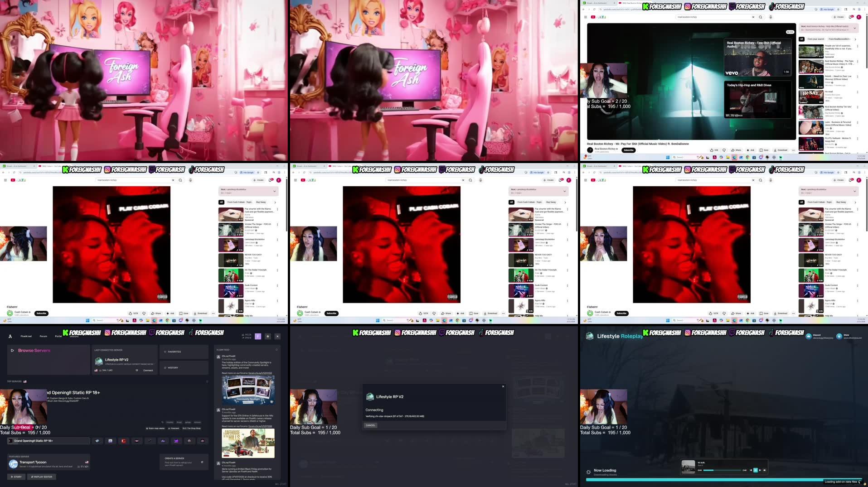This screenshot has width=868, height=487.
Task: Open account avatar in Real Boston Richey frame
Action: [x=859, y=17]
